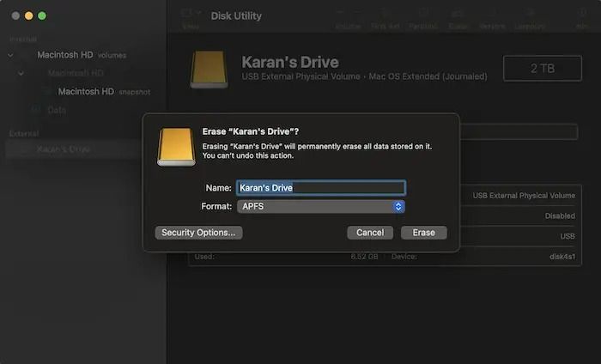Click the Volume toolbar item

(x=348, y=19)
